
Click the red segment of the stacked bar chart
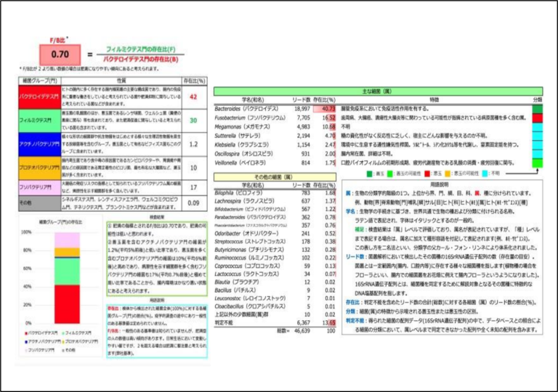[x=66, y=303]
